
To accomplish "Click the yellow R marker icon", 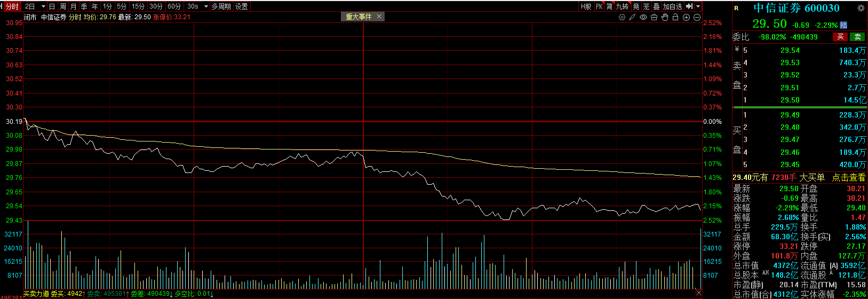I will click(737, 8).
